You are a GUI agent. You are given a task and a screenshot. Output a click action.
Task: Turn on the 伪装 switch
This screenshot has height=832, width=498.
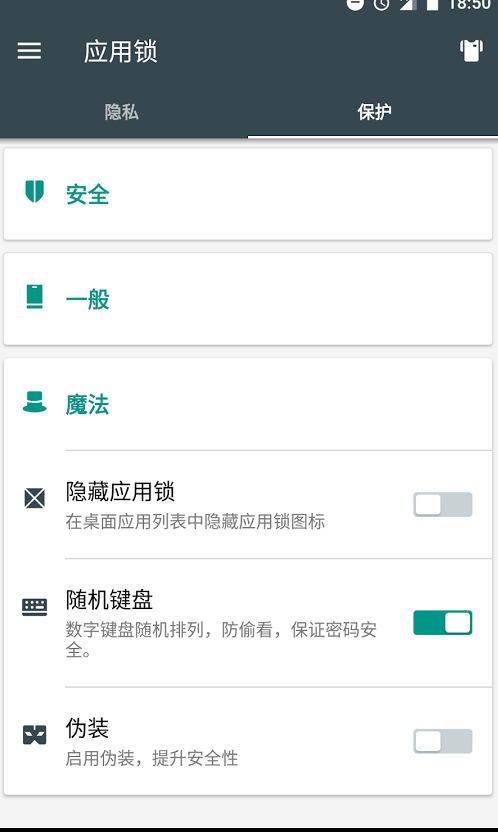pyautogui.click(x=442, y=741)
